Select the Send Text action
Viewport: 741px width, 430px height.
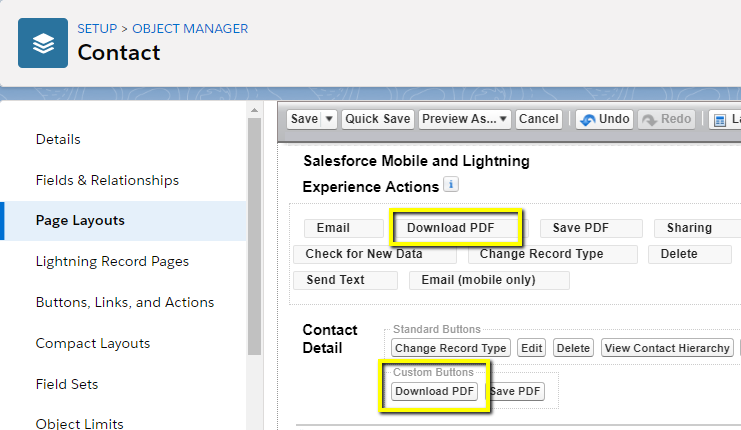[345, 280]
